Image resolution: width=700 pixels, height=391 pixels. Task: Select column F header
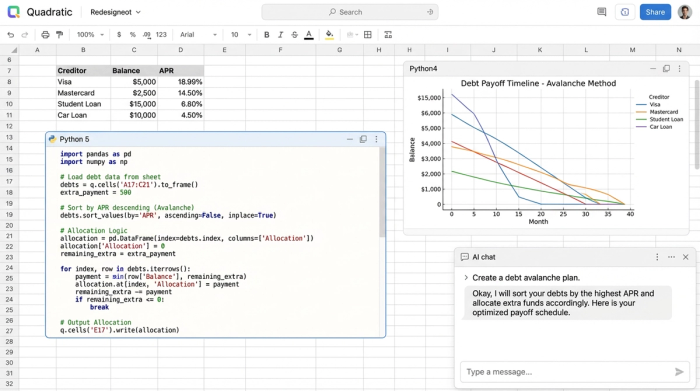tap(280, 50)
